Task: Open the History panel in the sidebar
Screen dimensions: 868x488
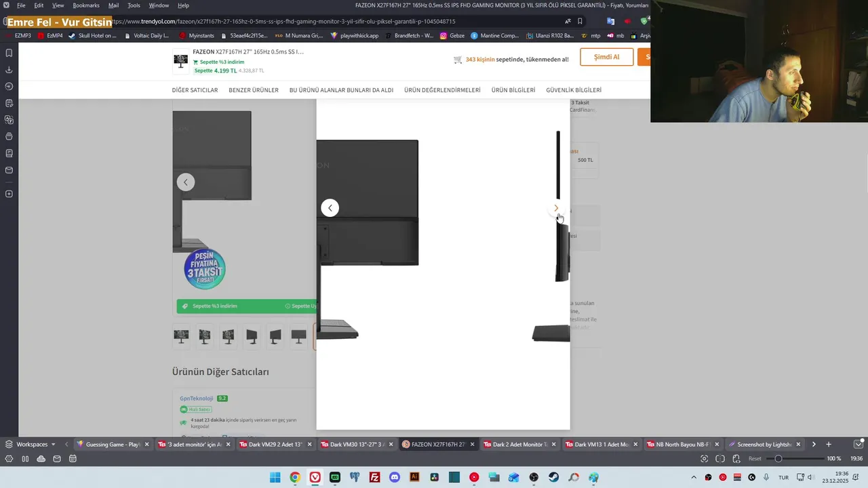Action: click(9, 86)
